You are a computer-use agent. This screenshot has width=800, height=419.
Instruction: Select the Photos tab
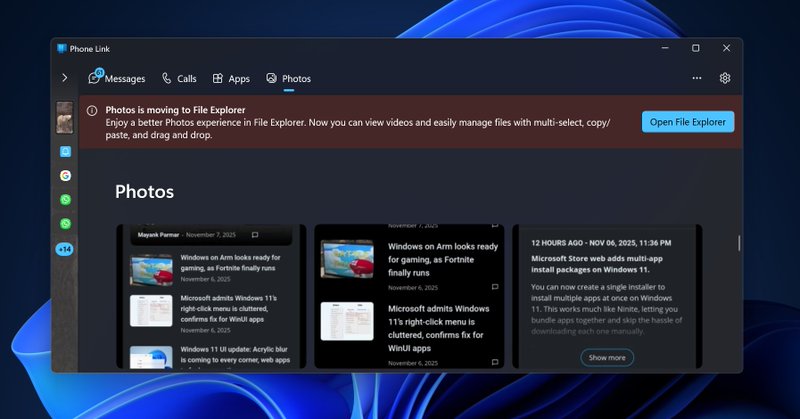tap(288, 78)
